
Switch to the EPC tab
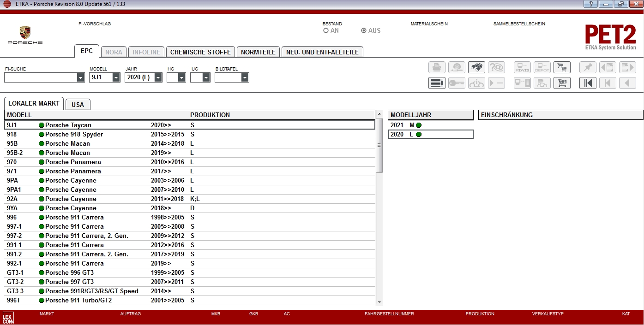click(x=87, y=51)
